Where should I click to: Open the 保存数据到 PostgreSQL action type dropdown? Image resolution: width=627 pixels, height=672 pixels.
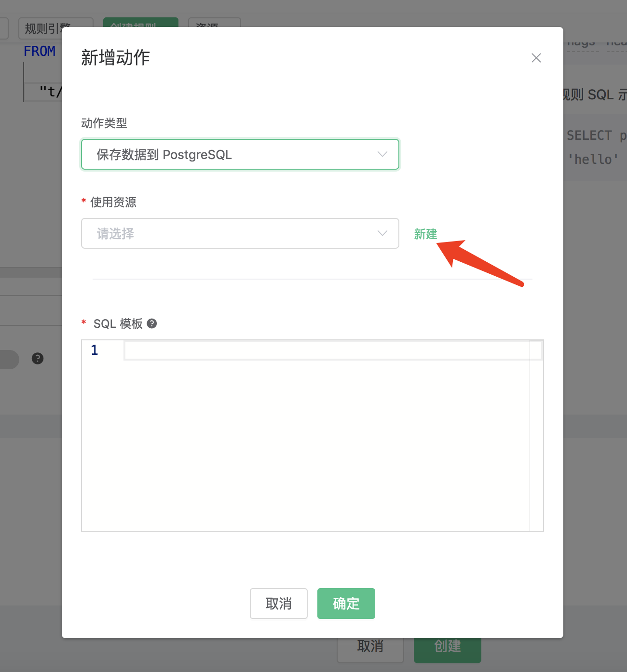coord(240,154)
